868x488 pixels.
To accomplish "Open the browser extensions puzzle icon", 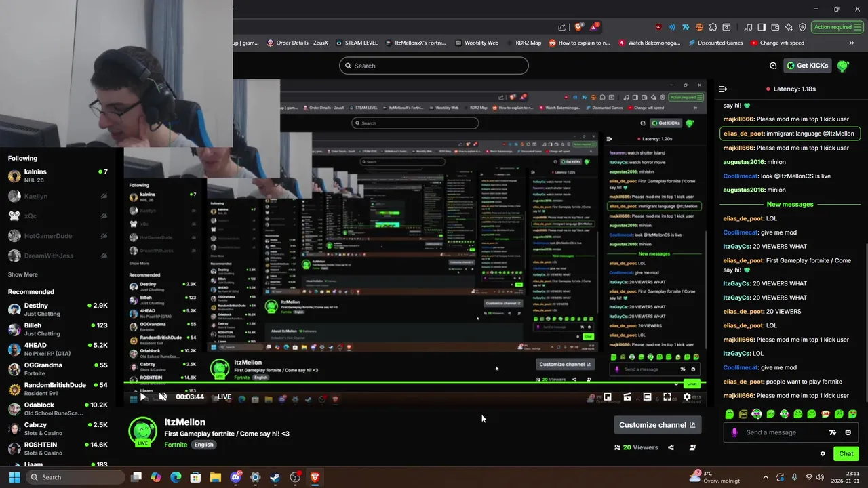I will (713, 27).
